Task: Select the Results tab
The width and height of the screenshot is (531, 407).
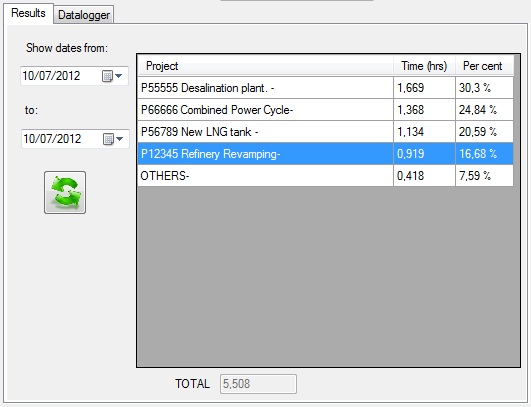Action: click(28, 13)
